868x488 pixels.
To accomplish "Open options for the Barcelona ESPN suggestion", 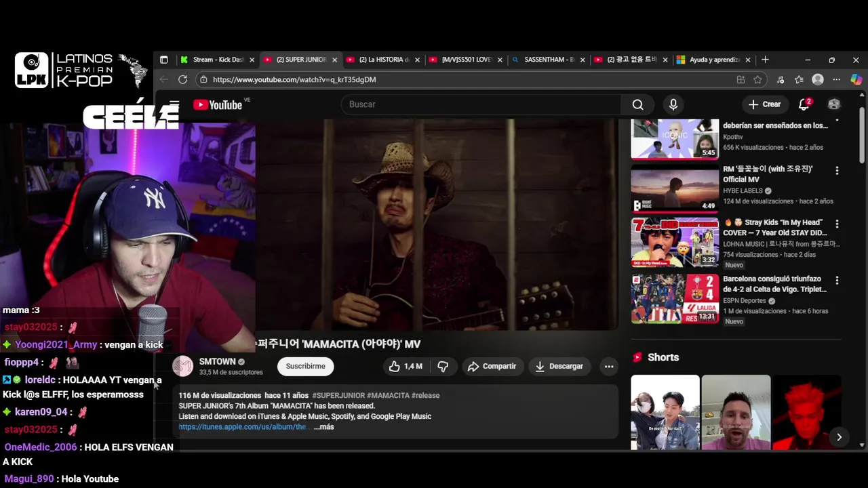I will click(837, 280).
